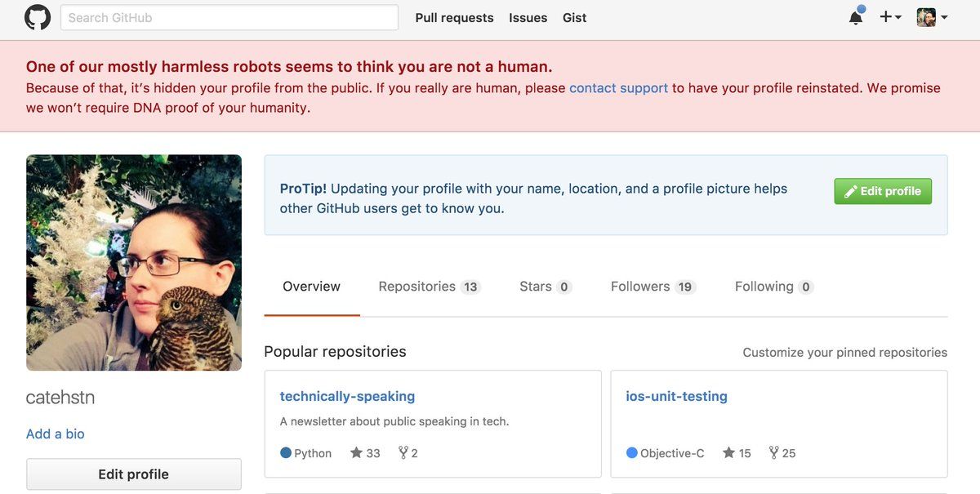Open Customize your pinned repositories
The width and height of the screenshot is (980, 494).
click(x=844, y=353)
